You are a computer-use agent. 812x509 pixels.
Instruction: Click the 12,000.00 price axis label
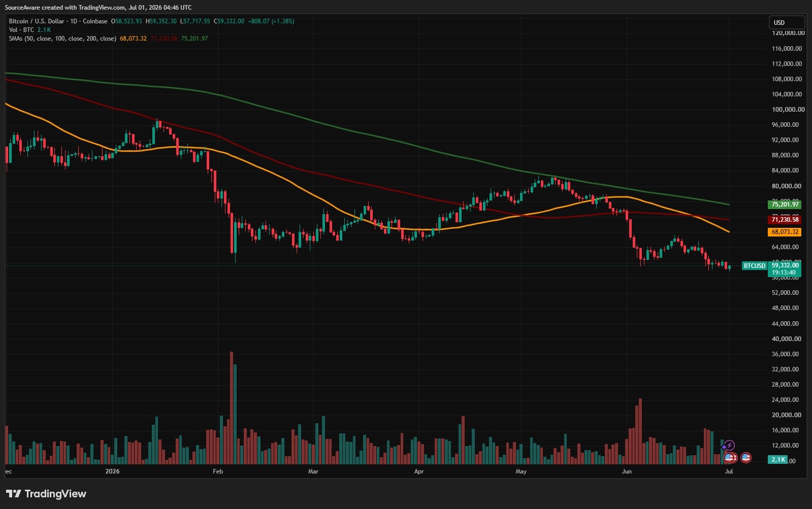(785, 446)
